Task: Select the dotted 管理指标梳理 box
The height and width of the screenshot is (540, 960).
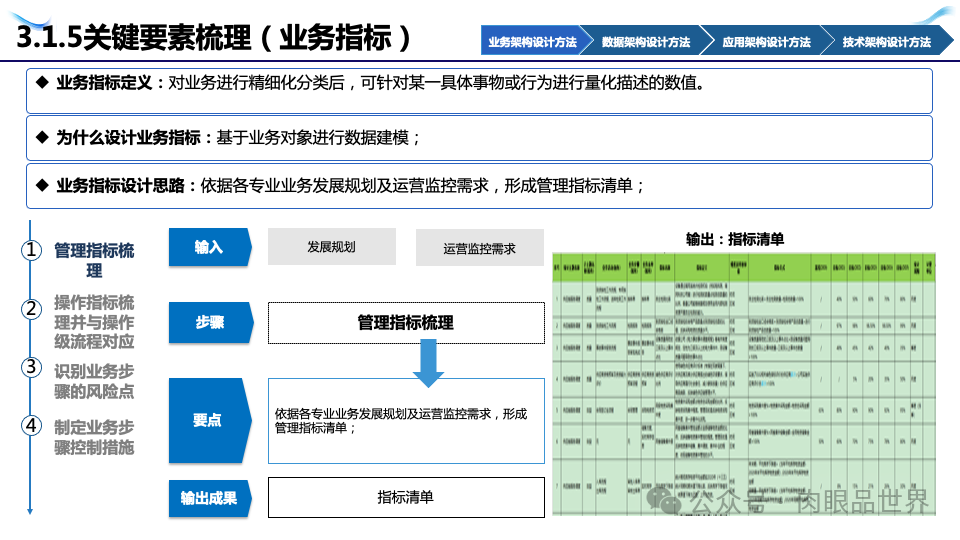Action: coord(406,323)
